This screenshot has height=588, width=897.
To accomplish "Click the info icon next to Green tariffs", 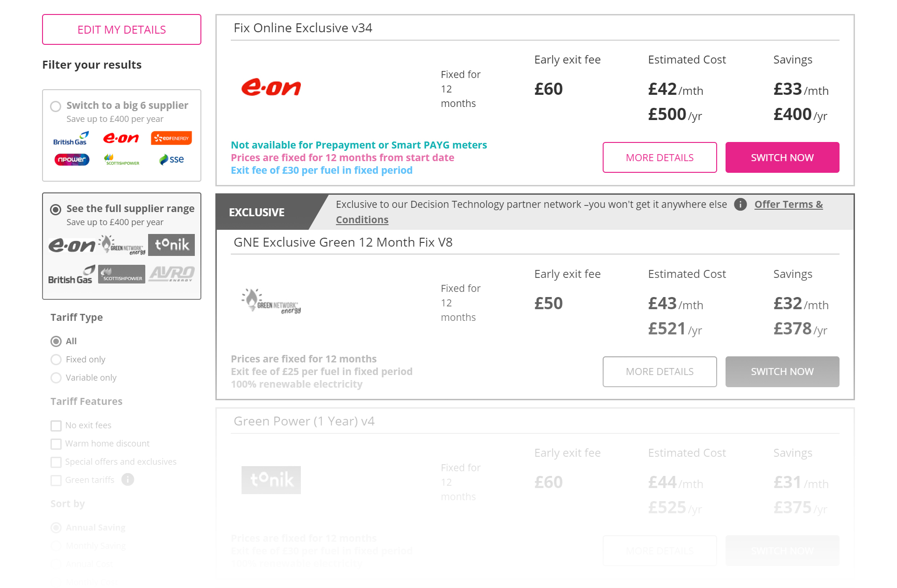I will coord(128,480).
